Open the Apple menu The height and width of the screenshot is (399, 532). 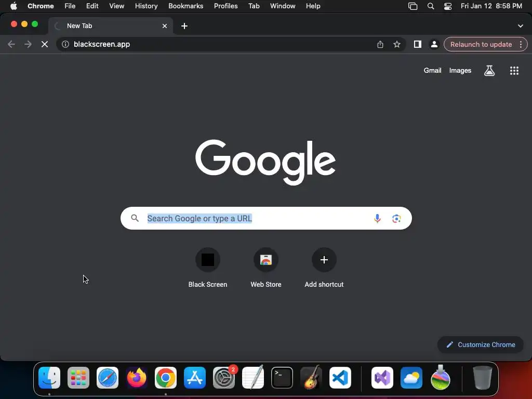pos(14,6)
